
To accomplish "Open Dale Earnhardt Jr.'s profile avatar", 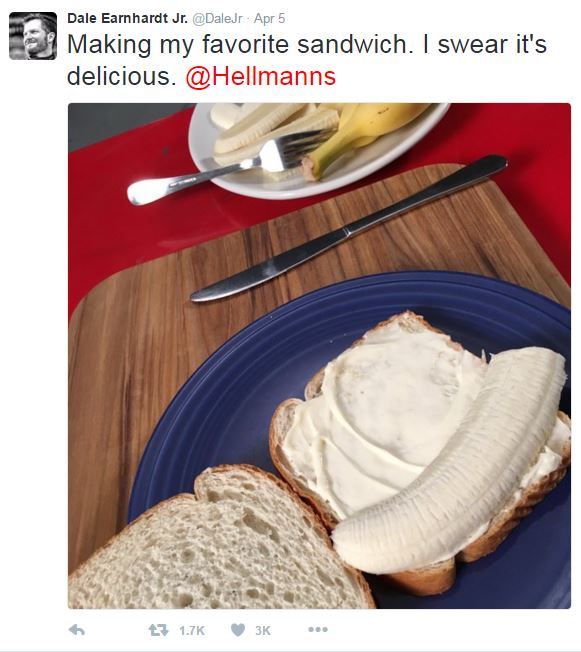I will (33, 36).
